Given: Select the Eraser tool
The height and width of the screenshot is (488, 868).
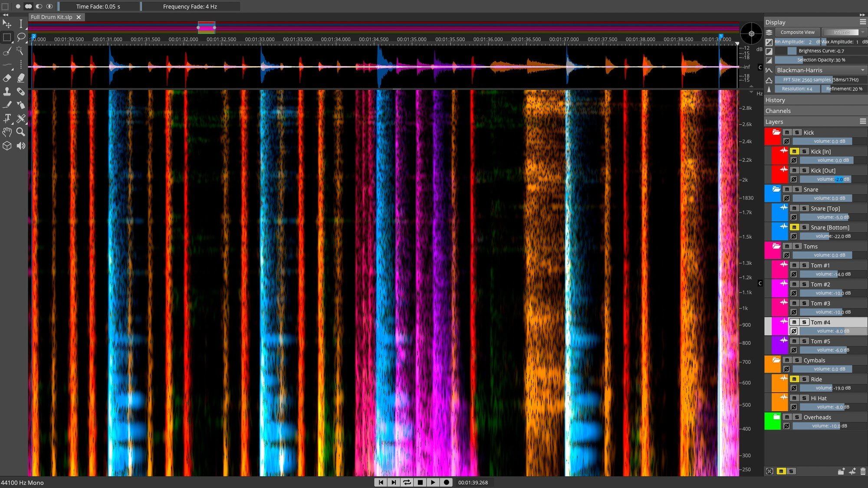Looking at the screenshot, I should (x=7, y=78).
